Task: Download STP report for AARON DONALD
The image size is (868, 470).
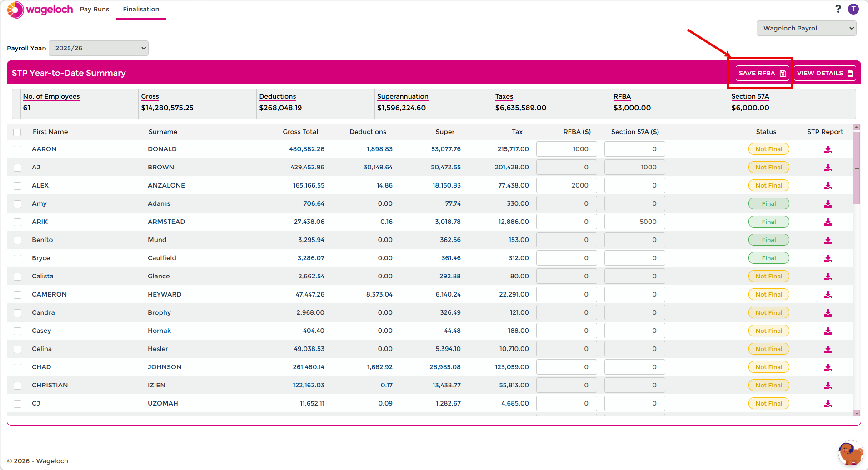Action: [x=828, y=149]
